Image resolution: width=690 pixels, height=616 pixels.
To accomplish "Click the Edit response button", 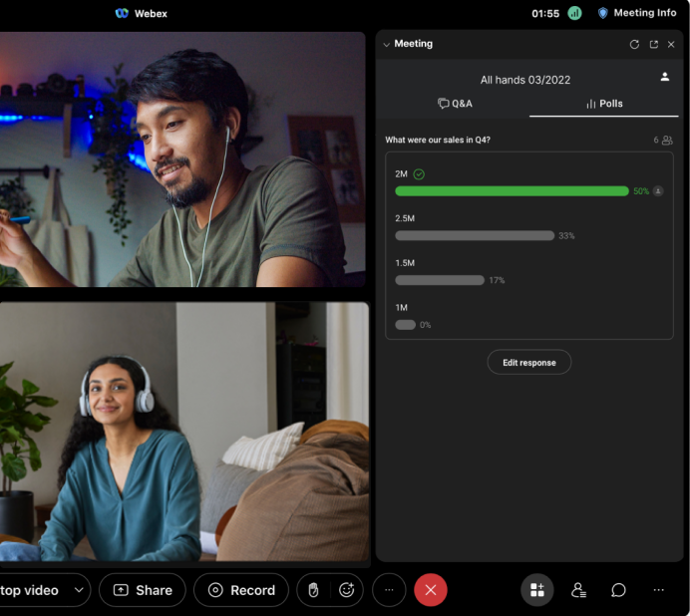I will coord(528,363).
